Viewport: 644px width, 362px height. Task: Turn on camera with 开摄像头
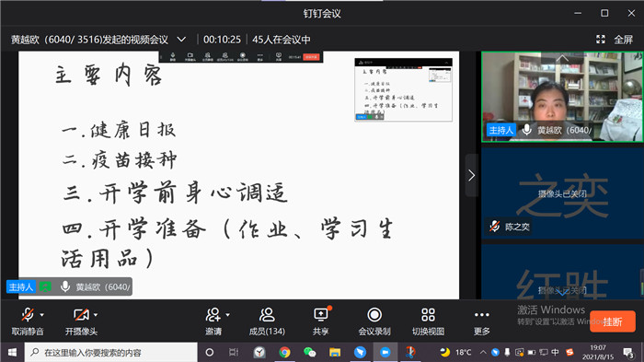(81, 321)
